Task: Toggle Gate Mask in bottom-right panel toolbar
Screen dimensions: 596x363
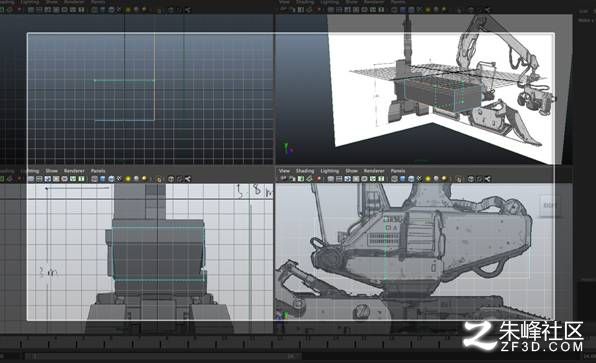Action: coord(356,179)
